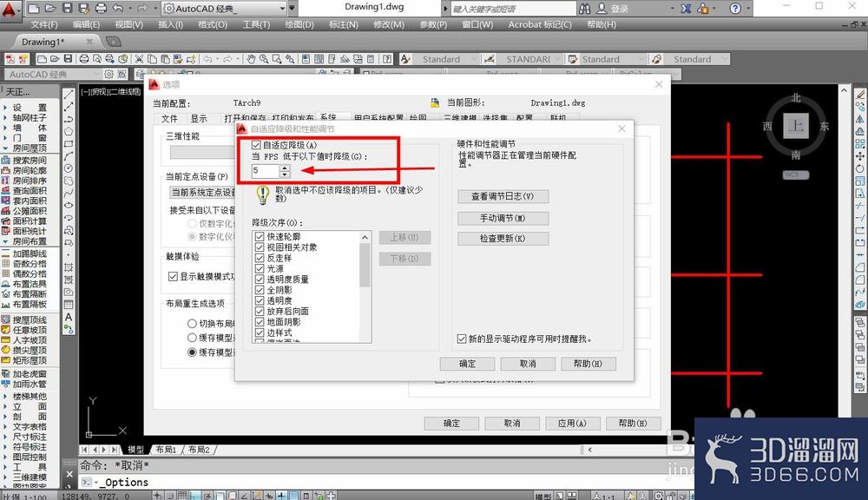The height and width of the screenshot is (500, 868).
Task: Expand 楼梯其他 tree item
Action: click(5, 397)
